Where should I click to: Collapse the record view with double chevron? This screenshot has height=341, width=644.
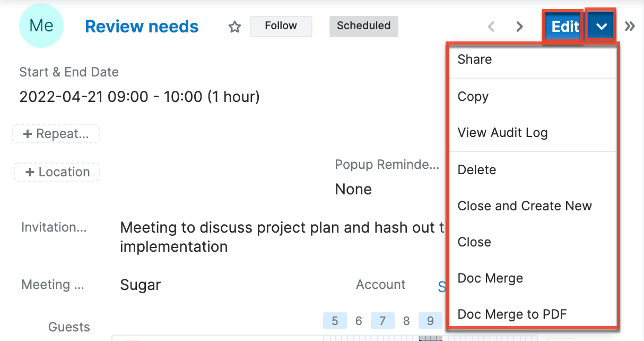(x=630, y=25)
